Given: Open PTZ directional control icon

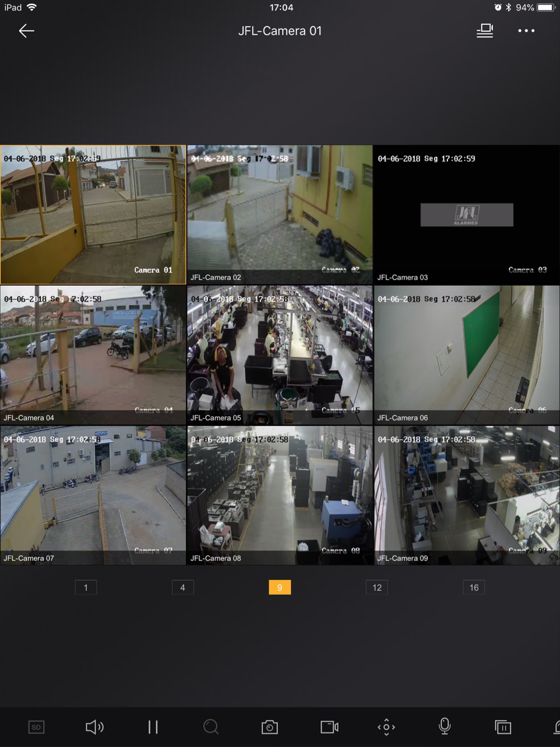Looking at the screenshot, I should [386, 727].
